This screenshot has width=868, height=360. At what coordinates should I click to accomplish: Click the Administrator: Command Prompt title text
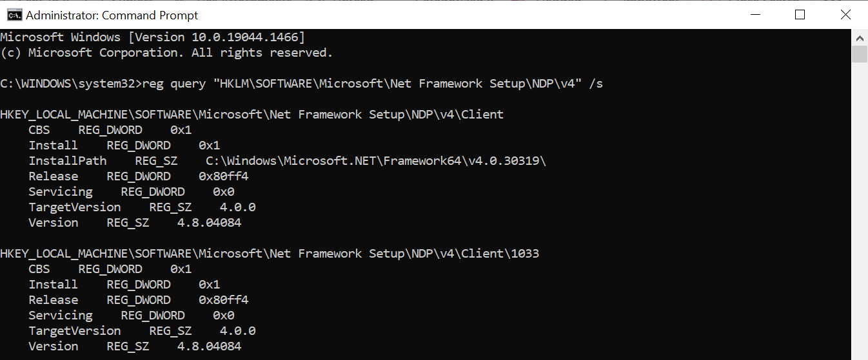(x=112, y=15)
